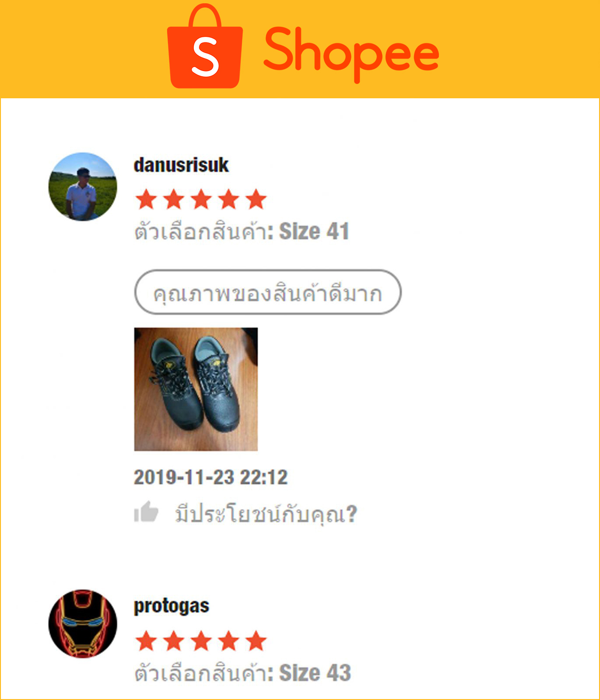
Task: Toggle the thumbs-up helpful icon
Action: [146, 512]
